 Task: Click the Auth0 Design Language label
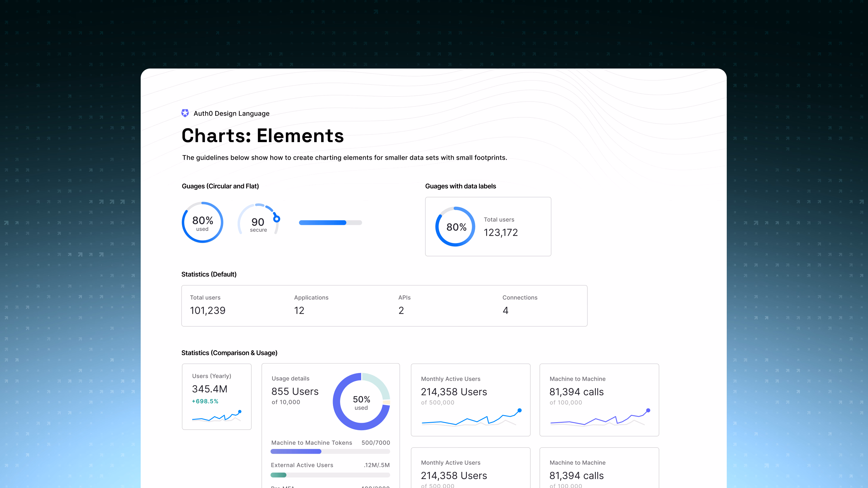(232, 114)
